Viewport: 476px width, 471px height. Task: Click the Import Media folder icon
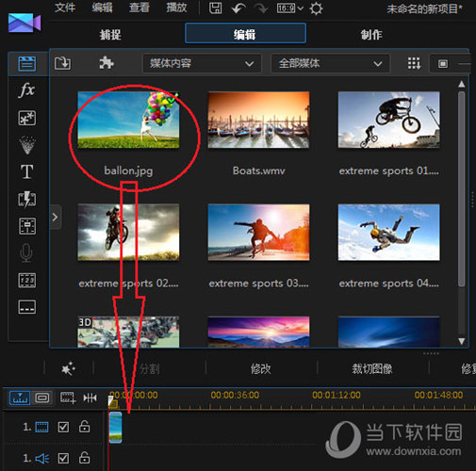click(x=62, y=63)
